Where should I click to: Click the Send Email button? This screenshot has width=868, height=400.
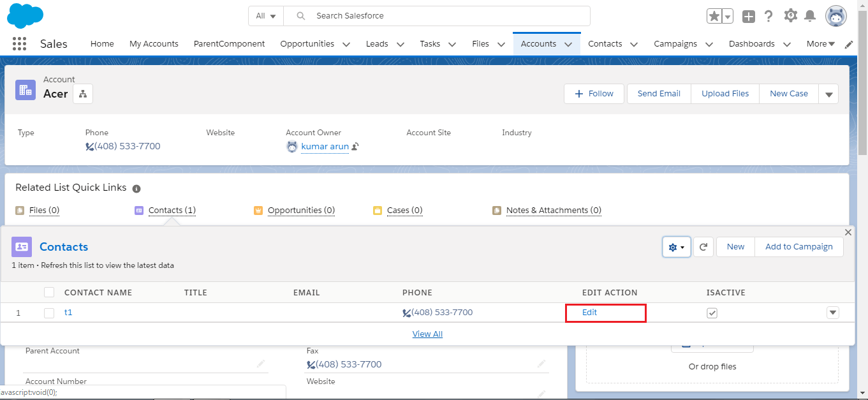pos(659,94)
